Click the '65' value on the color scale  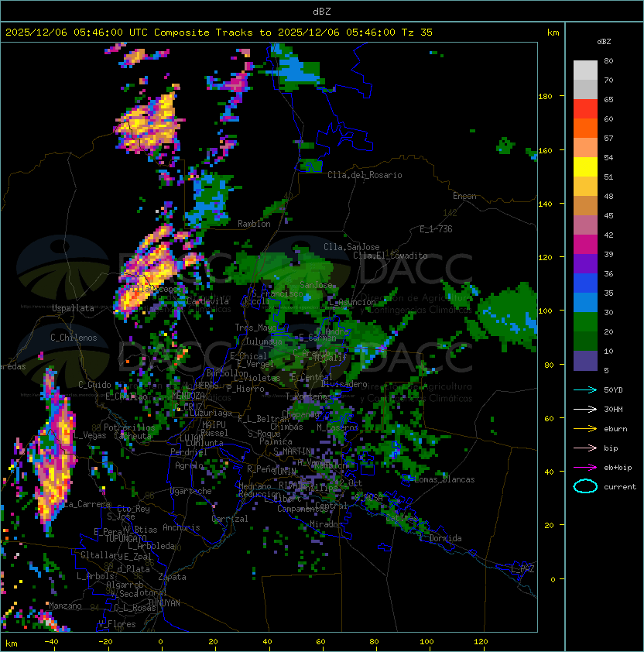tap(608, 99)
